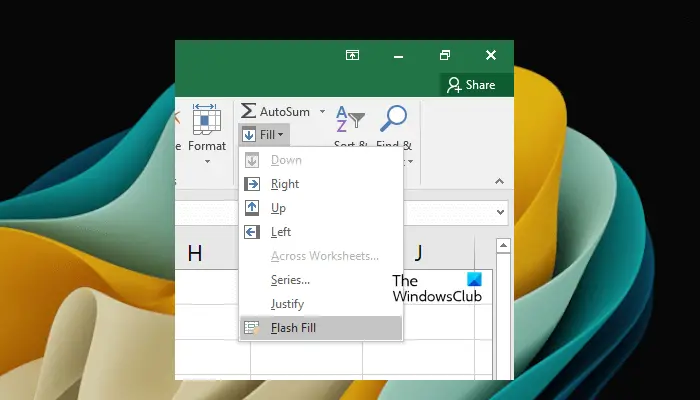The width and height of the screenshot is (700, 400).
Task: Minimize the Excel window
Action: click(x=399, y=55)
